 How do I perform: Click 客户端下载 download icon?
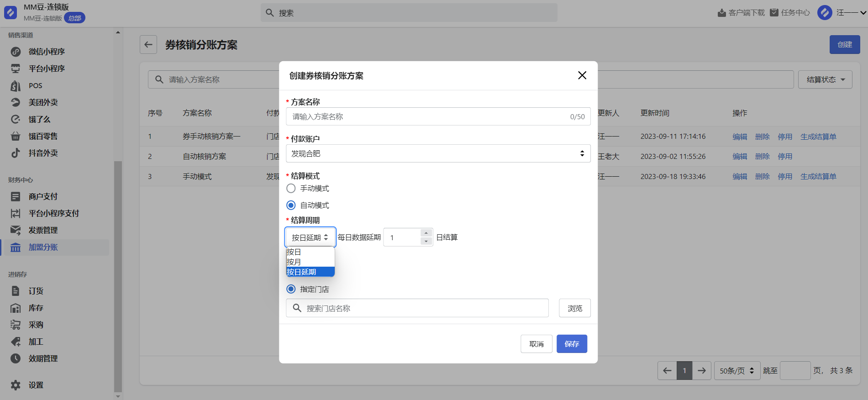(x=721, y=13)
